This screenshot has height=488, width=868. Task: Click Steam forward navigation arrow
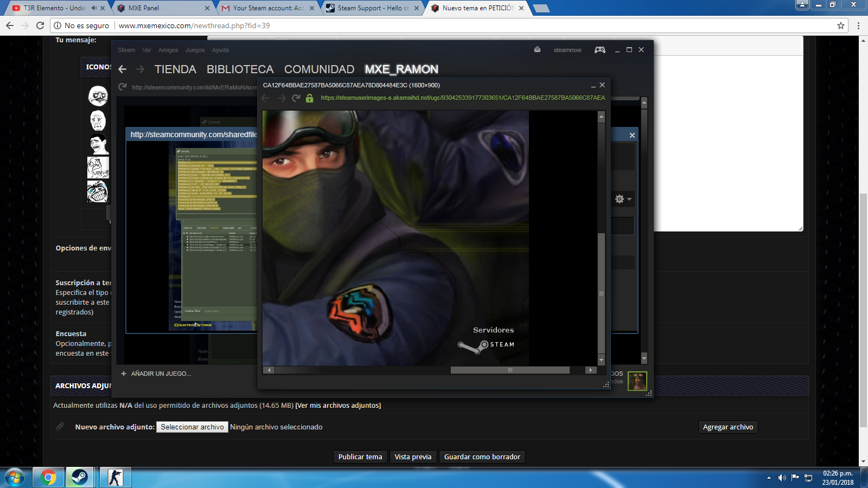tap(141, 69)
